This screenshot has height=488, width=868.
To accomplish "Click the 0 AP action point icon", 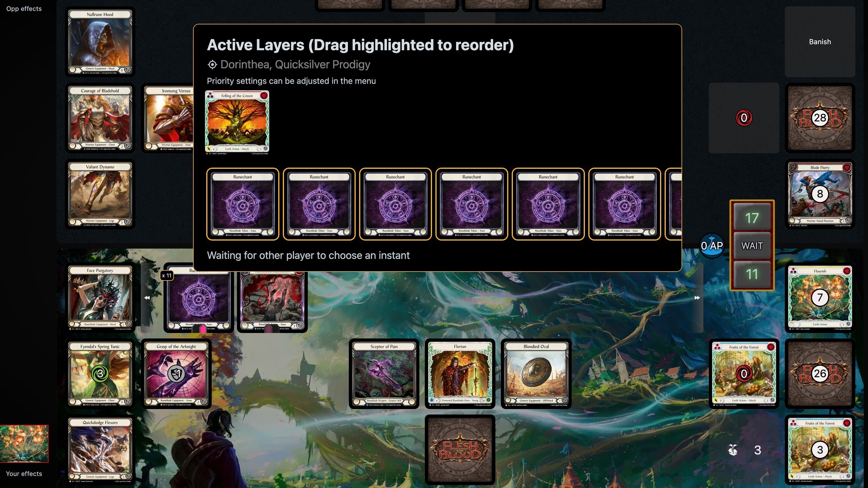I will (x=712, y=245).
